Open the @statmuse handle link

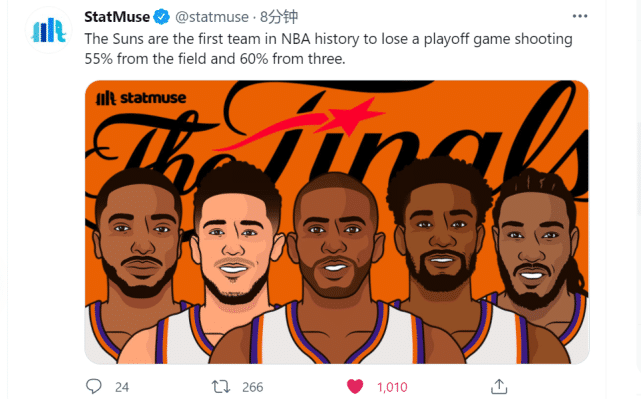(212, 17)
